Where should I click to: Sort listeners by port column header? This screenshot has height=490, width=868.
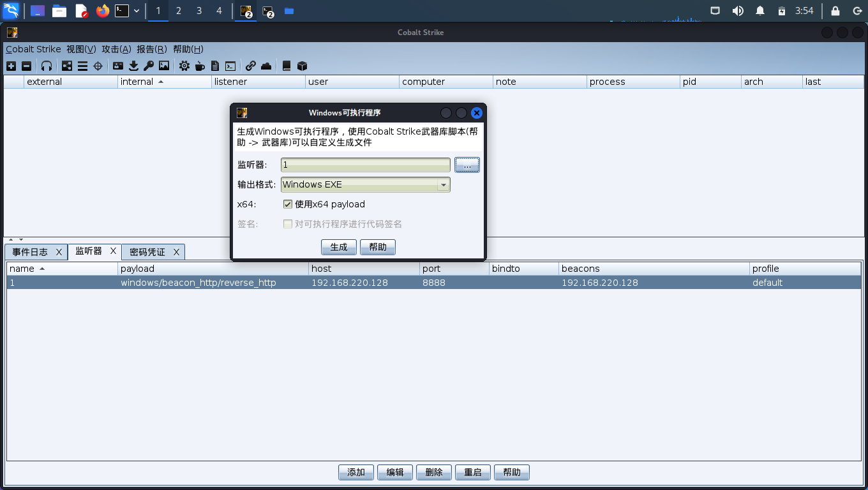453,269
